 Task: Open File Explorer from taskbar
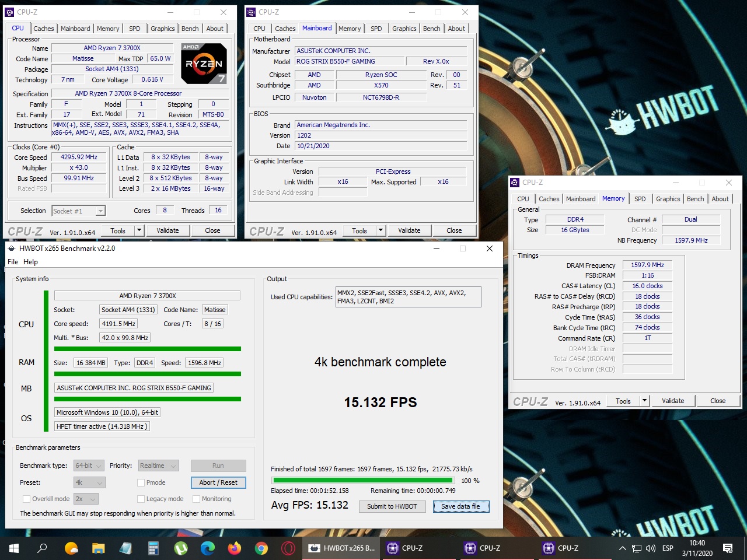(x=98, y=548)
